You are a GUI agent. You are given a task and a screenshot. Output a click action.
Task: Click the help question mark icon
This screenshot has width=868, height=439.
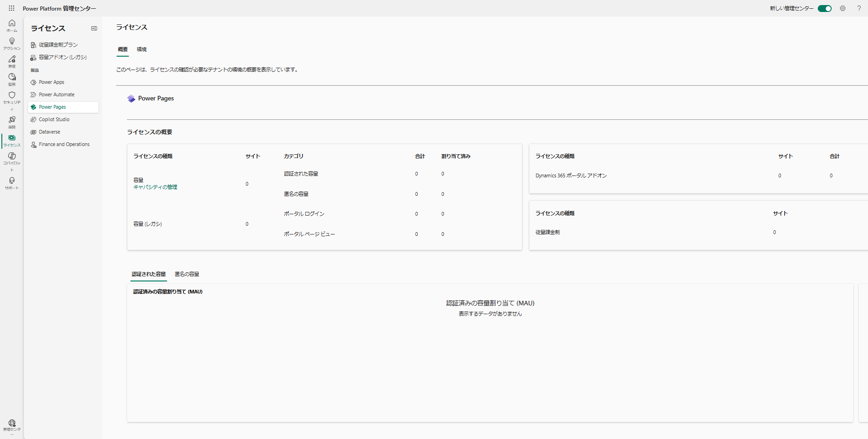tap(859, 8)
